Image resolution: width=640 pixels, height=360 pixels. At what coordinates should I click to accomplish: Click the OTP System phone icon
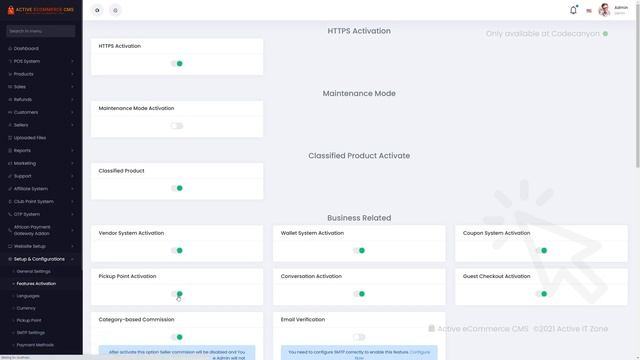tap(10, 214)
